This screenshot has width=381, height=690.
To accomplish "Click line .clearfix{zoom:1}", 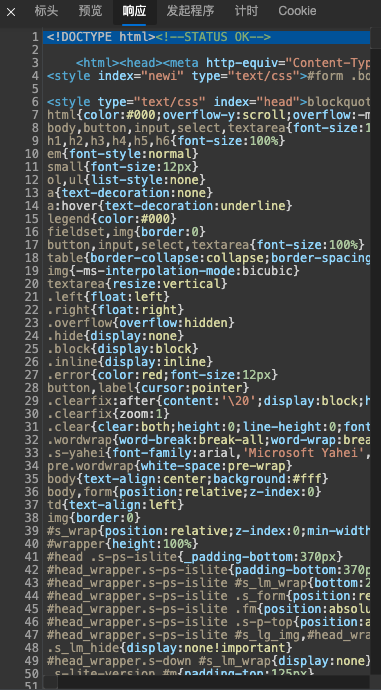I will 108,414.
